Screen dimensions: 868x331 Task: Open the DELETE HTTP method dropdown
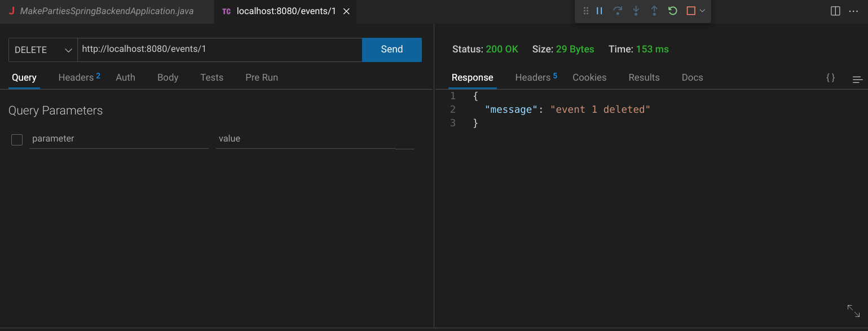[x=43, y=50]
